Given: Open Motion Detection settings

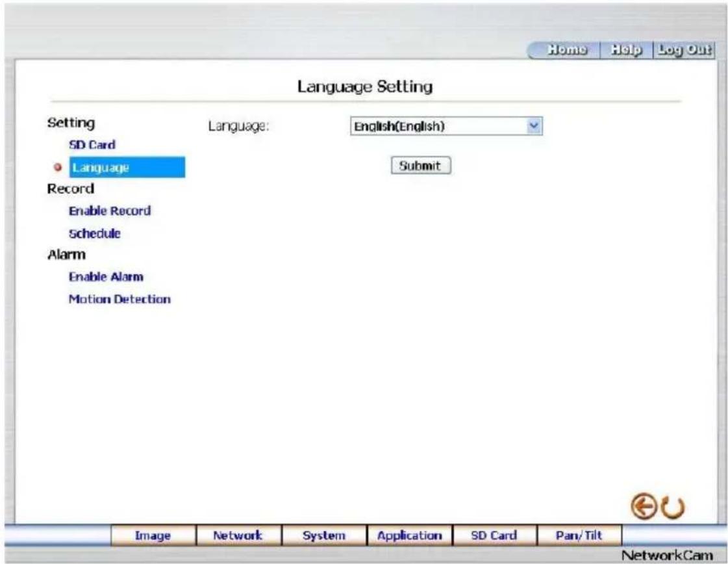Looking at the screenshot, I should pos(119,299).
